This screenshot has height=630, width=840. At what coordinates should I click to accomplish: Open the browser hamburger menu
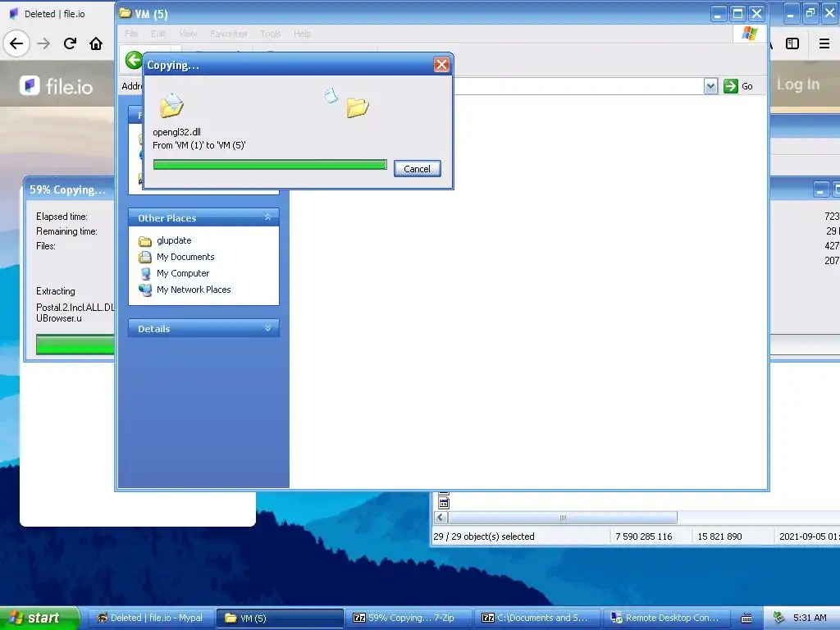point(824,43)
